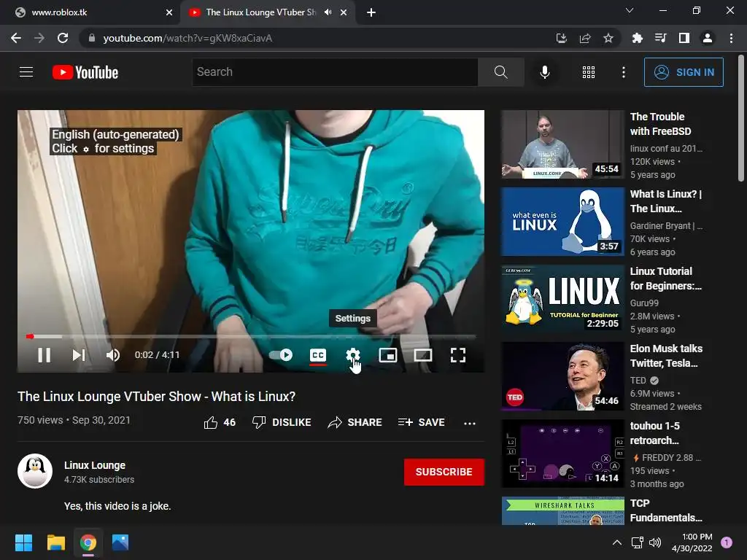Open the touhou 1-5 retroarch video title
The width and height of the screenshot is (747, 560).
[x=655, y=433]
